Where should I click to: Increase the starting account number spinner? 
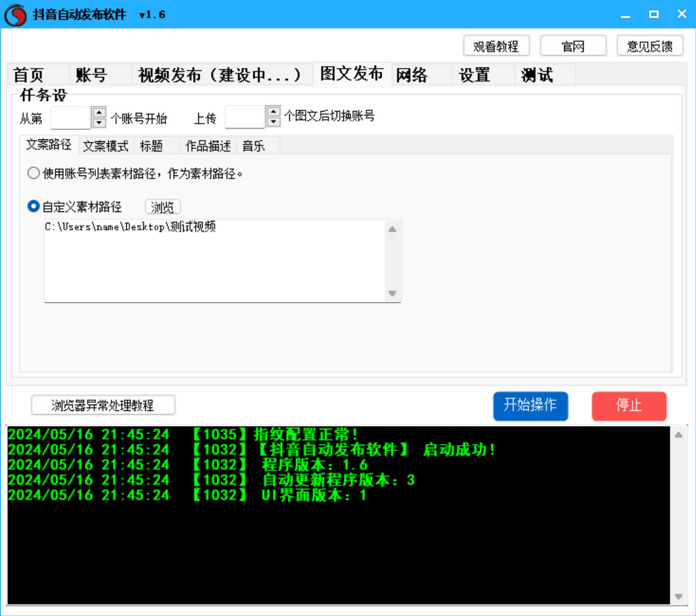[x=99, y=112]
